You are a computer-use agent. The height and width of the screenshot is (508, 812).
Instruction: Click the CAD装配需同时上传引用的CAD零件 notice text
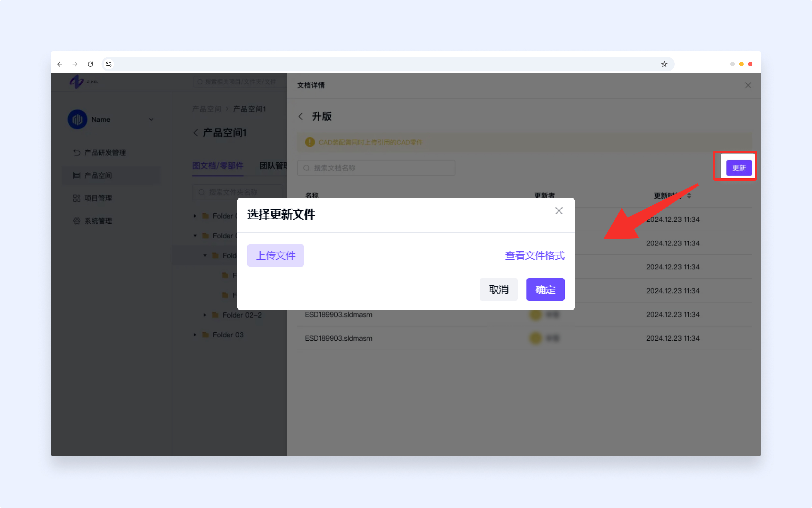[x=370, y=142]
